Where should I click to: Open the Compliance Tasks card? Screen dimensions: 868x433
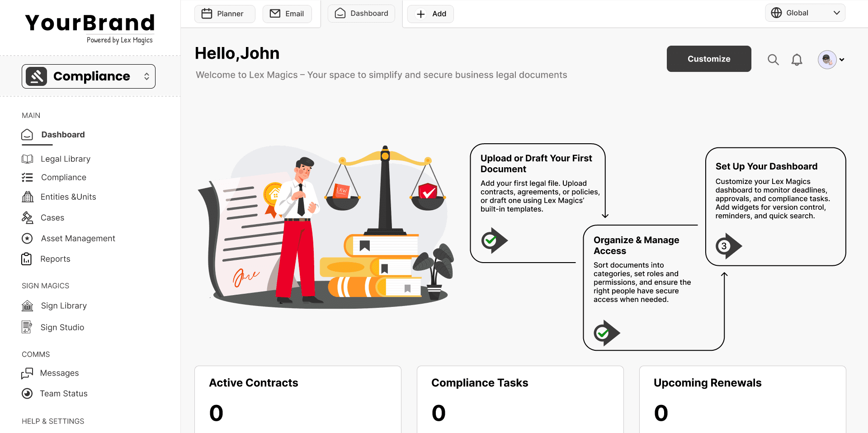tap(520, 400)
